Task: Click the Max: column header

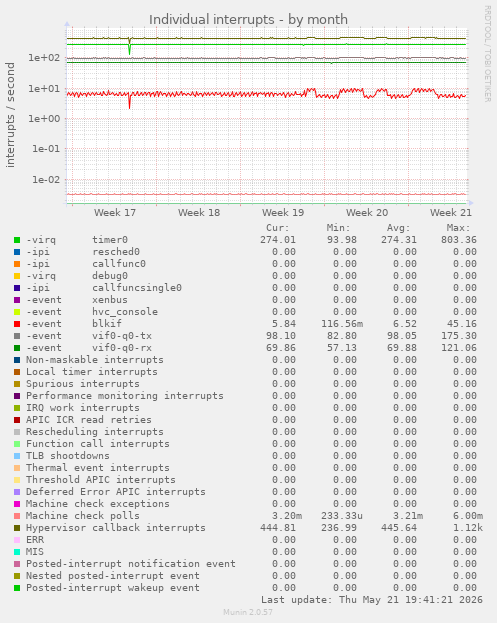Action: [x=458, y=228]
